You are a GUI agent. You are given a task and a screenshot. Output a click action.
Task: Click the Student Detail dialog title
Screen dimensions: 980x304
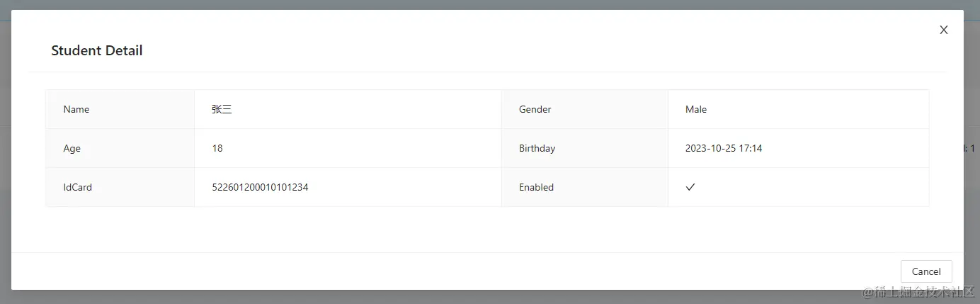97,50
